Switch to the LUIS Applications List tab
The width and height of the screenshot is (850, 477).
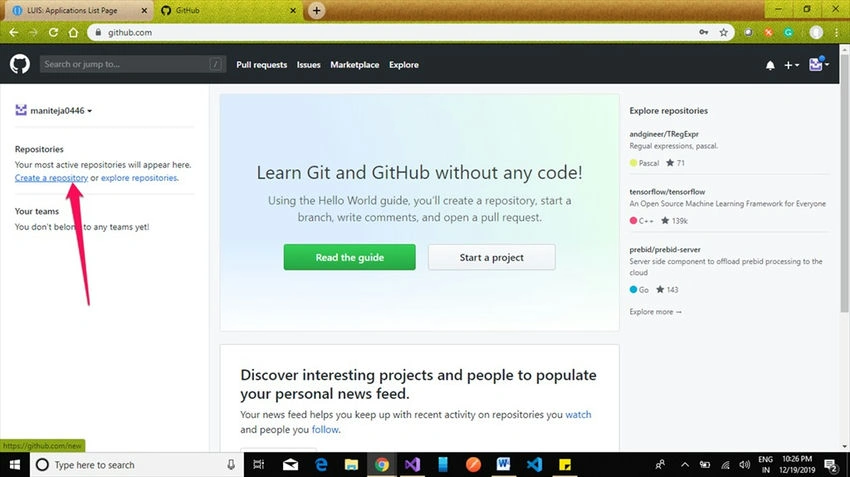(77, 10)
